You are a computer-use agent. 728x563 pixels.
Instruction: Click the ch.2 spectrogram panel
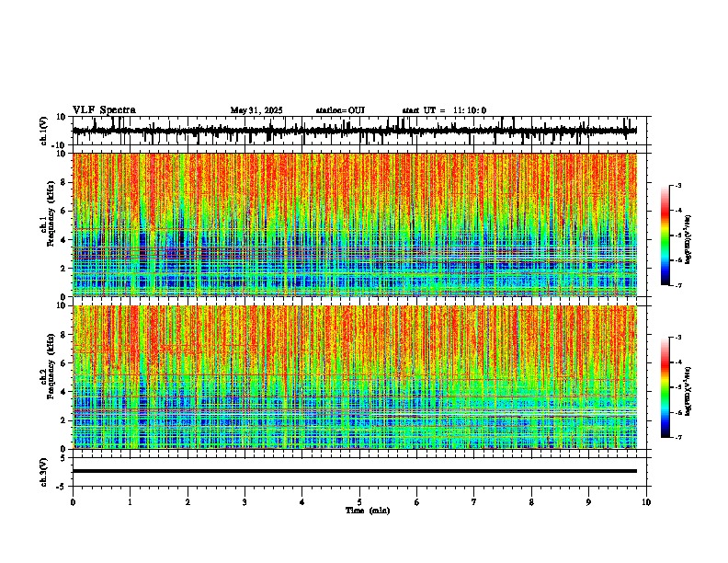tap(355, 377)
